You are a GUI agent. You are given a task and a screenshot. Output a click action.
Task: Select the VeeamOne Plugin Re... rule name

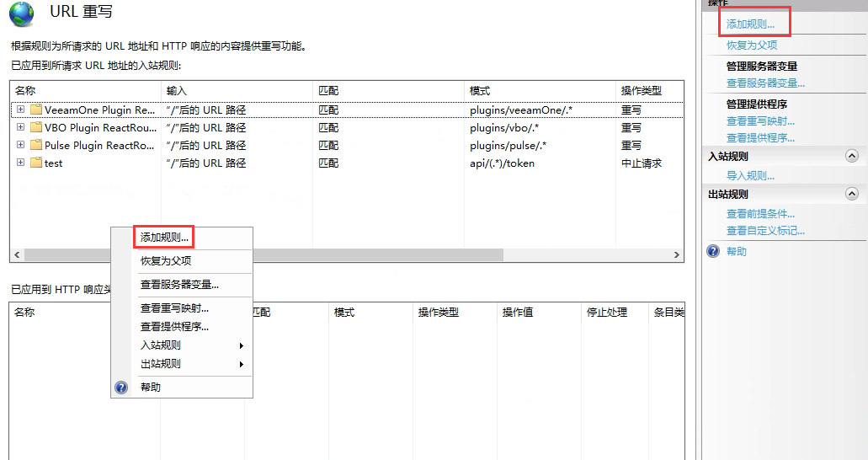[x=99, y=110]
